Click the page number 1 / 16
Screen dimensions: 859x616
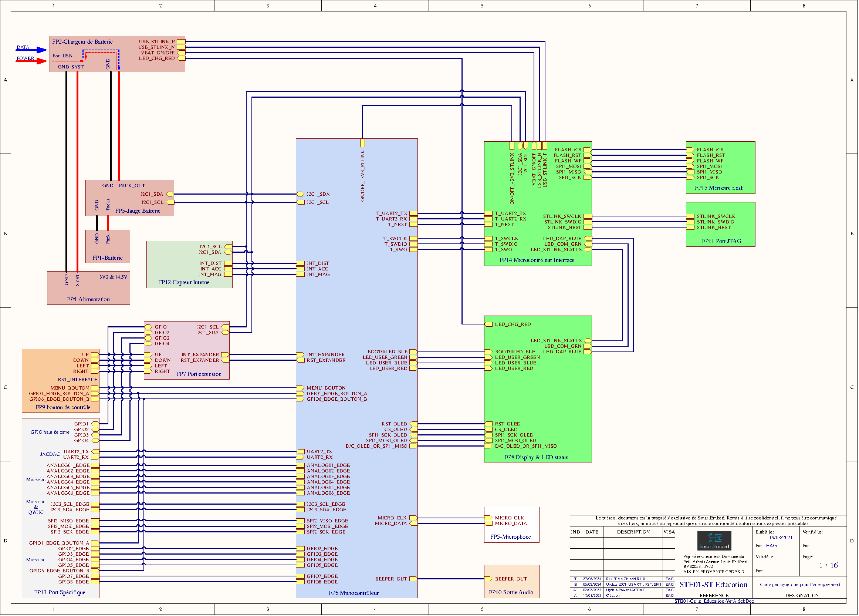828,565
